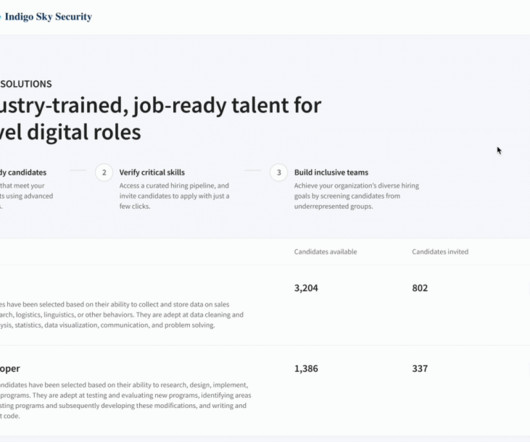
Task: Click the curated hiring pipeline description text
Action: click(174, 196)
